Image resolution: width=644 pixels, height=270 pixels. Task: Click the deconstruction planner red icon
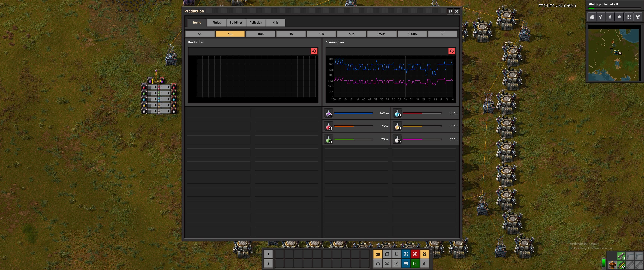(415, 254)
